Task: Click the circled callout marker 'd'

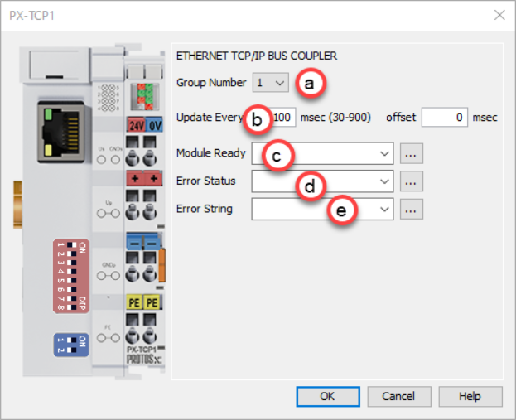Action: [x=310, y=187]
